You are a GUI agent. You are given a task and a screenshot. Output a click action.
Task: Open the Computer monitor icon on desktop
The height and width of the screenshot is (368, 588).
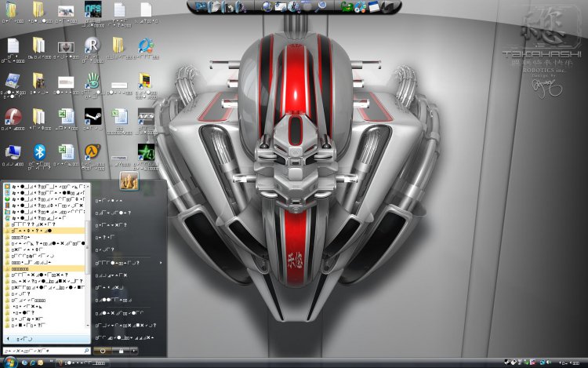13,152
